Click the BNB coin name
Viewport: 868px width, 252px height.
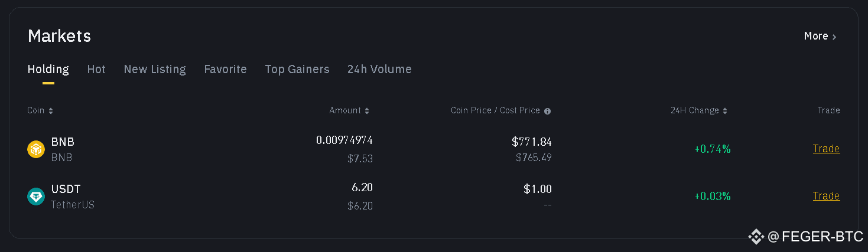pos(63,142)
